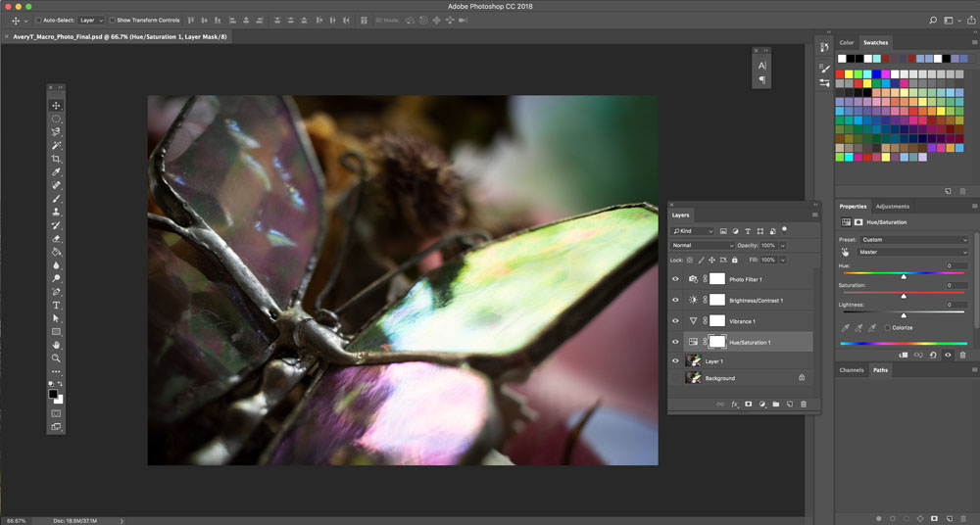Image resolution: width=980 pixels, height=525 pixels.
Task: Enable the Colorize checkbox
Action: [x=888, y=327]
